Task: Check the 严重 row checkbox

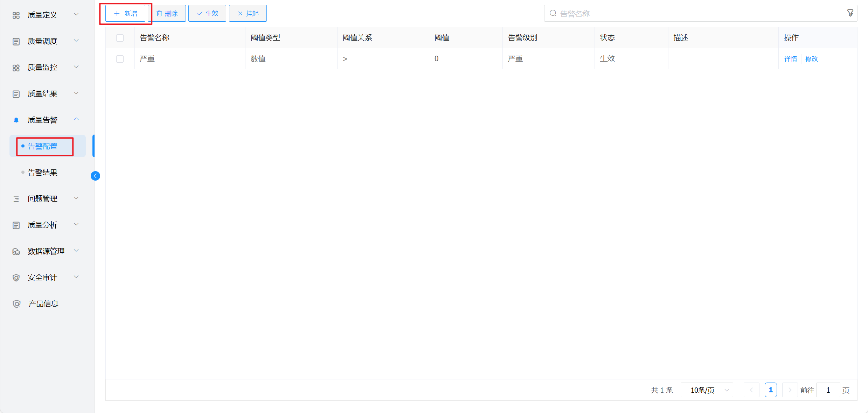Action: [120, 59]
